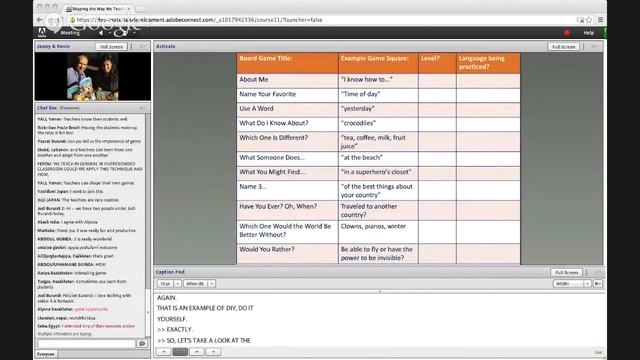This screenshot has width=640, height=360.
Task: Open the Chat Box pod options menu
Action: pyautogui.click(x=142, y=108)
